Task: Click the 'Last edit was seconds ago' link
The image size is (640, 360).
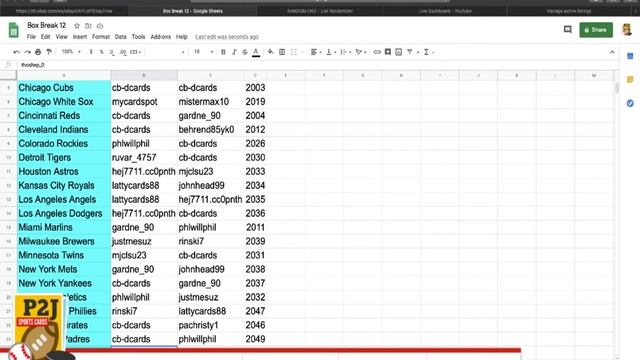Action: pos(227,37)
